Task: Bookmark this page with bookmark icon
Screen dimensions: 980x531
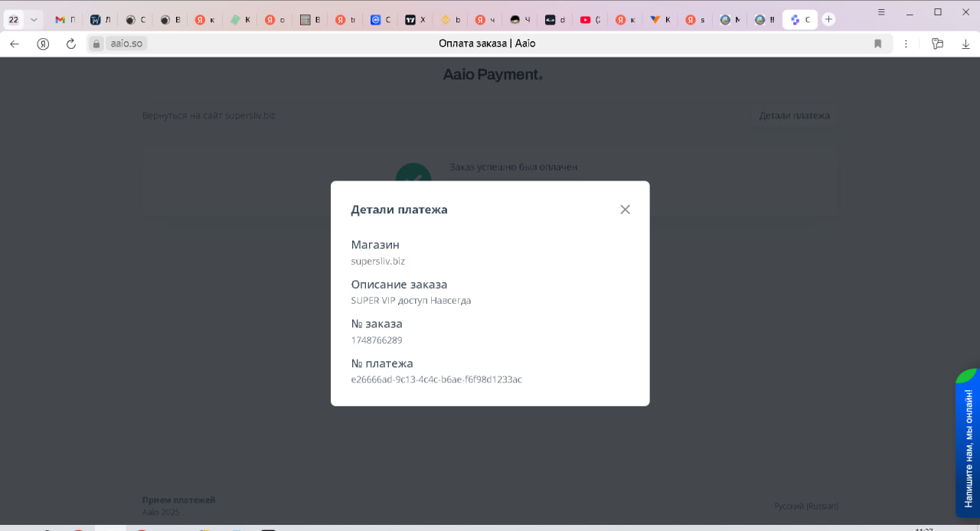Action: click(877, 44)
